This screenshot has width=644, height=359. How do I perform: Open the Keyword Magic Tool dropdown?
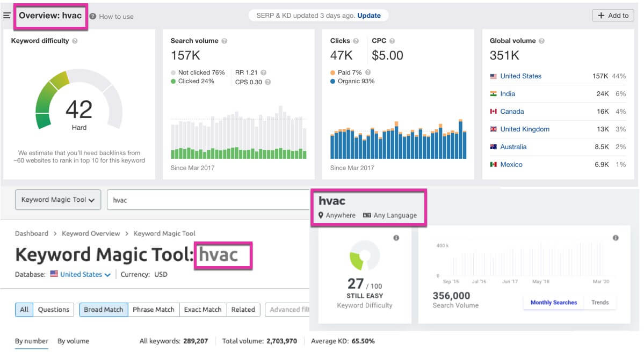58,200
